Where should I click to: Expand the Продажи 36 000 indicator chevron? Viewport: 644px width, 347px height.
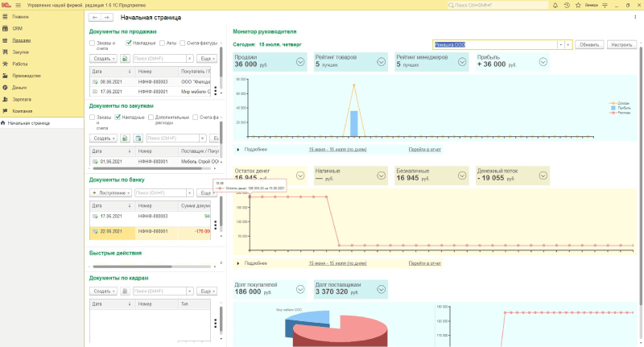pyautogui.click(x=300, y=61)
